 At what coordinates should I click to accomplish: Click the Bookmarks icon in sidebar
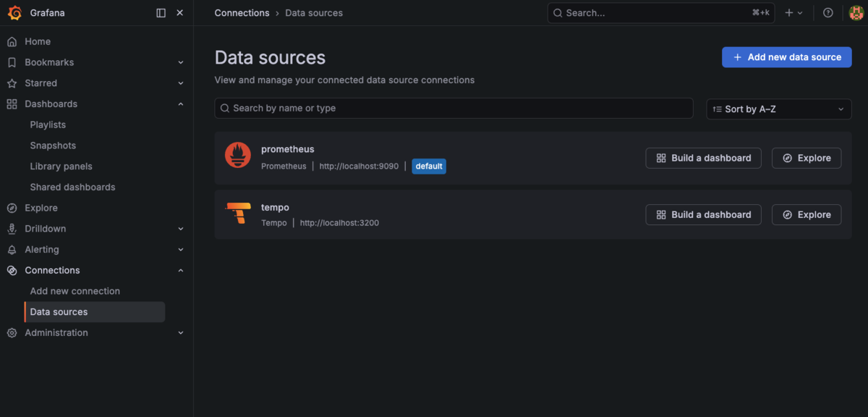[x=12, y=62]
